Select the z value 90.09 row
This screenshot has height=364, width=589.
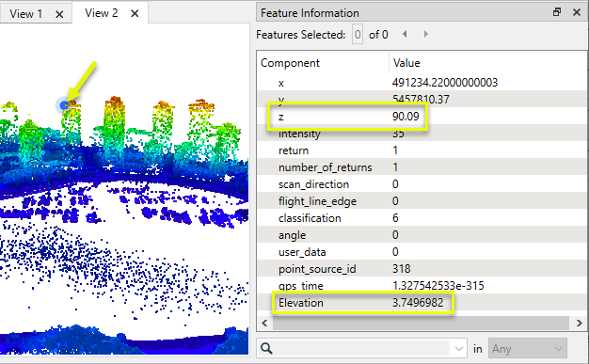tap(422, 117)
